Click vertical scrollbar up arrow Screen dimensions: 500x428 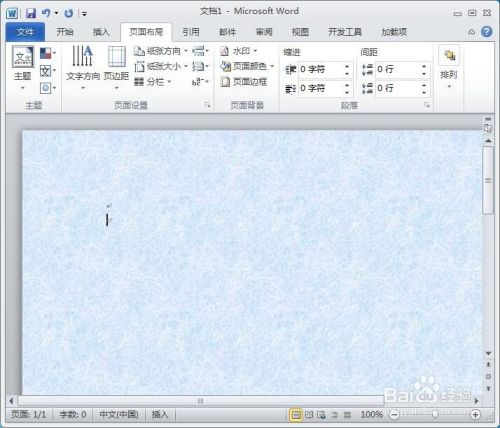[x=488, y=141]
